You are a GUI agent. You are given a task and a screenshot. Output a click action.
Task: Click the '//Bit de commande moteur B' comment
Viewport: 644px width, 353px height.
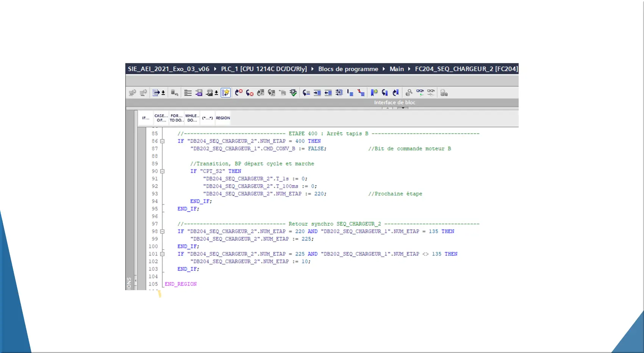tap(410, 149)
